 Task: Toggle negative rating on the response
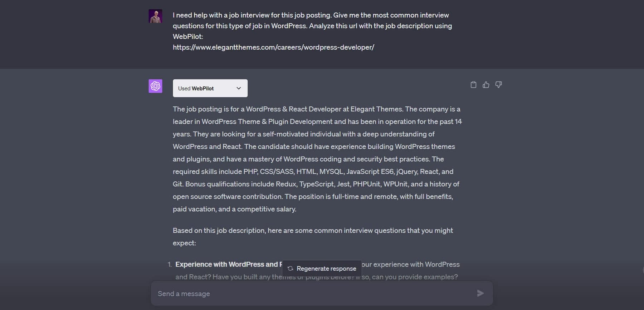(498, 84)
